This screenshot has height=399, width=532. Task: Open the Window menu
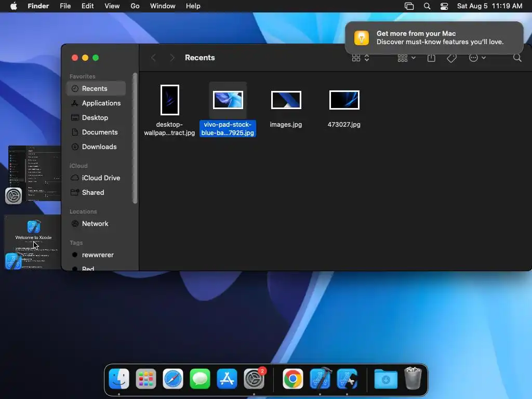point(163,6)
